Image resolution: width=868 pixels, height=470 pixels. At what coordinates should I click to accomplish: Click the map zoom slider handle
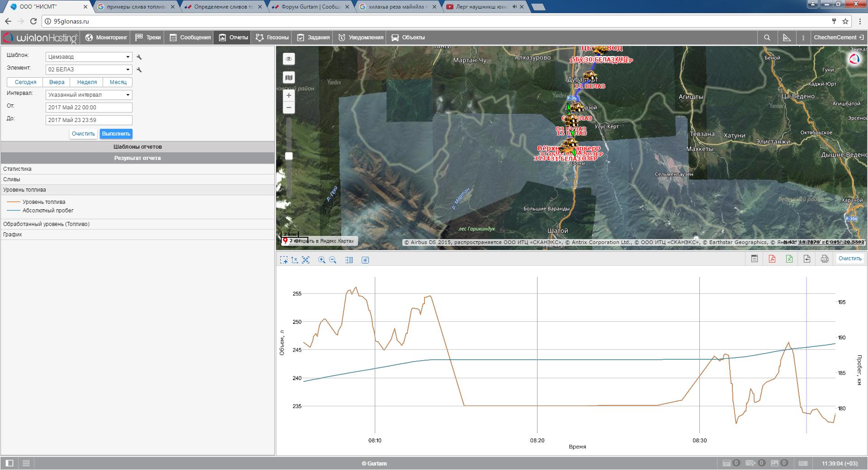pos(289,156)
